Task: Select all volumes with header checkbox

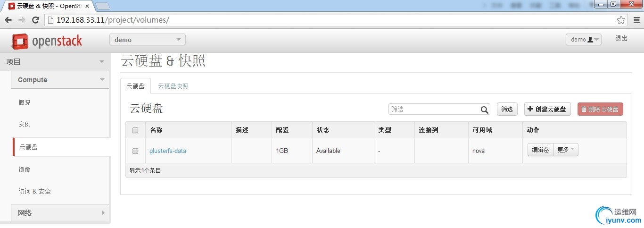Action: (x=135, y=130)
